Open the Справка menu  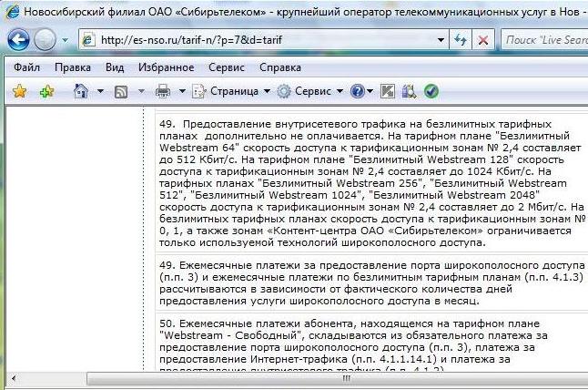280,67
